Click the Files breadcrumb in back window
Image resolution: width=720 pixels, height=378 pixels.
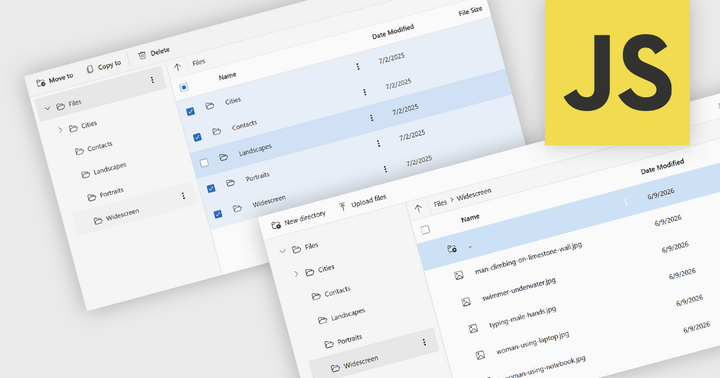(199, 62)
